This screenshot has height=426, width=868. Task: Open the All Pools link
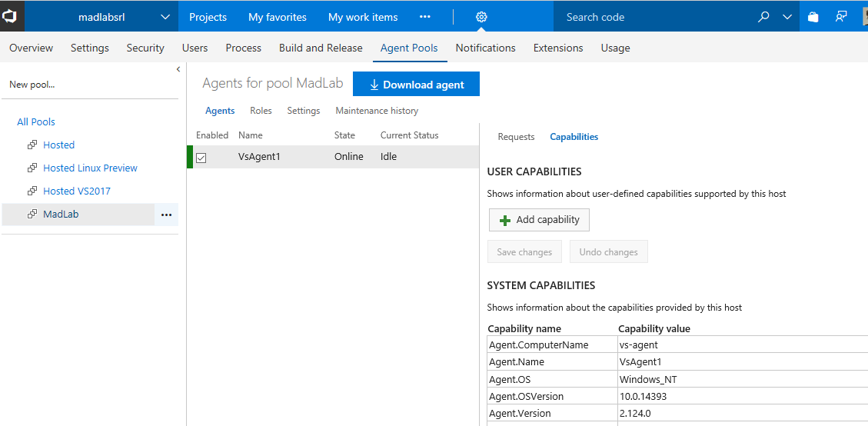pyautogui.click(x=36, y=121)
